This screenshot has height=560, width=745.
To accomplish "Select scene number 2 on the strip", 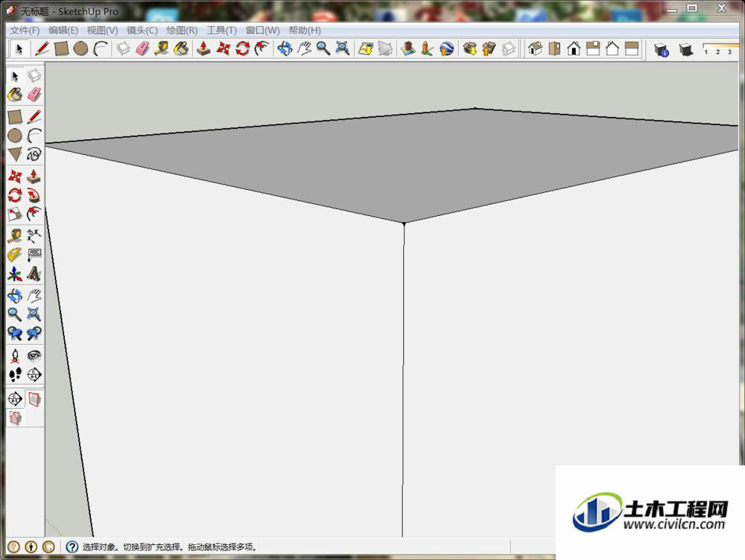I will coord(718,52).
